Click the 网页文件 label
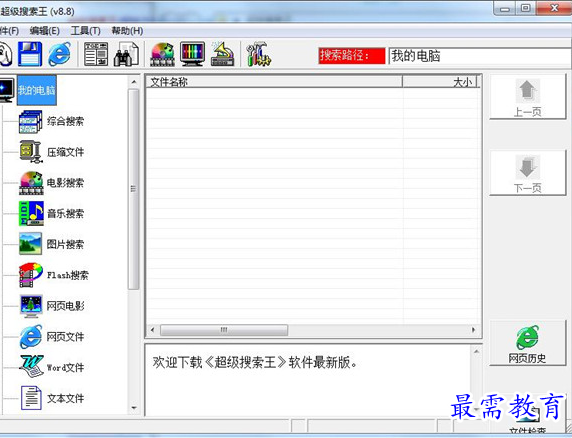 point(65,336)
